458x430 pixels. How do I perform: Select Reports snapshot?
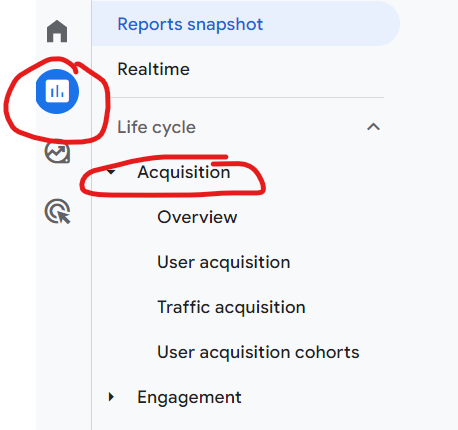pyautogui.click(x=190, y=24)
